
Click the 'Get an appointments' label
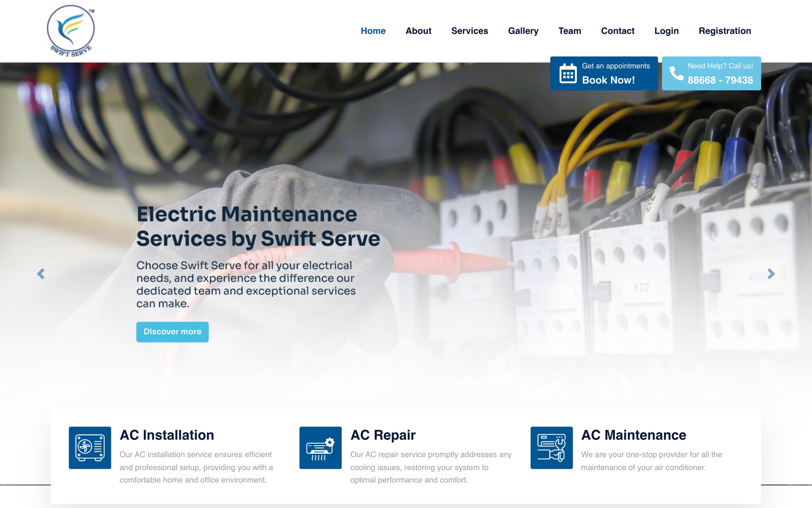click(x=616, y=66)
